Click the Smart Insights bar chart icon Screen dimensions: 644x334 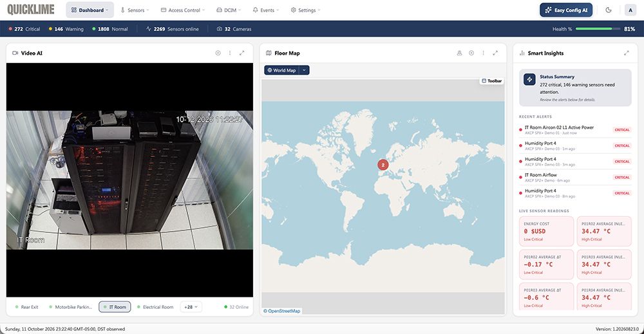click(x=522, y=53)
